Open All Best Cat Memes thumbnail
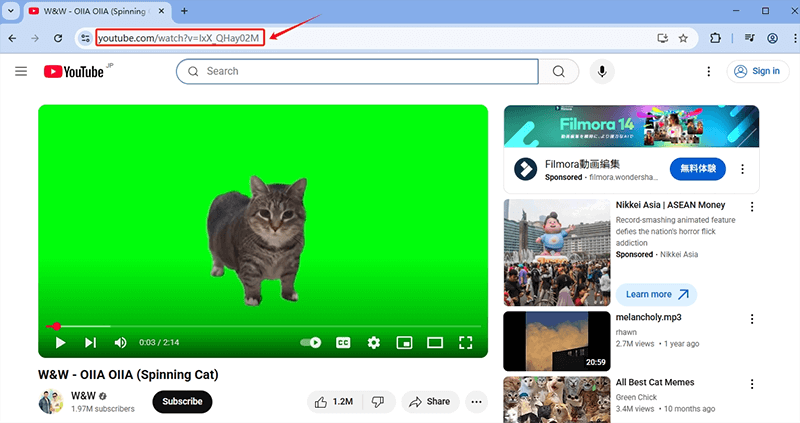 pyautogui.click(x=557, y=400)
